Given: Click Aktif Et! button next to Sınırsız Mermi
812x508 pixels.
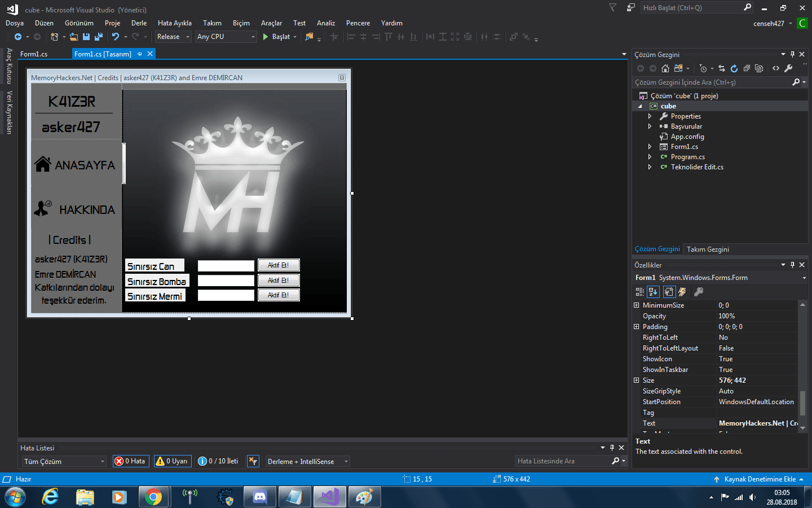Looking at the screenshot, I should [279, 295].
